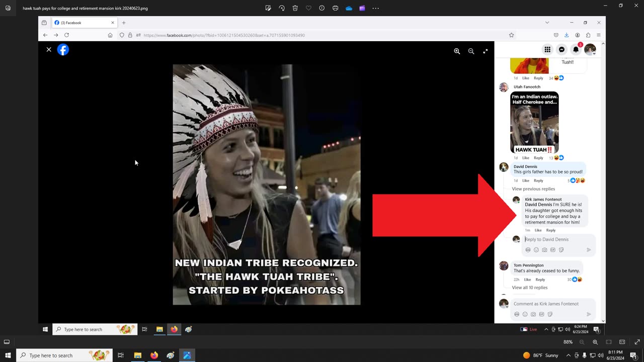
Task: Open notification center on the bottom taskbar
Action: coord(633,355)
